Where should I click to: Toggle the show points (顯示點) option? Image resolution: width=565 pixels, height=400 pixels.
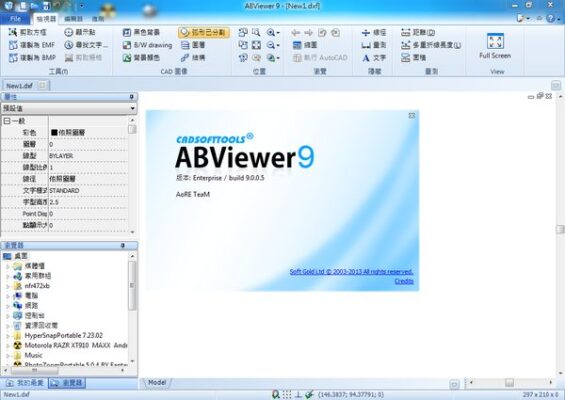[80, 32]
